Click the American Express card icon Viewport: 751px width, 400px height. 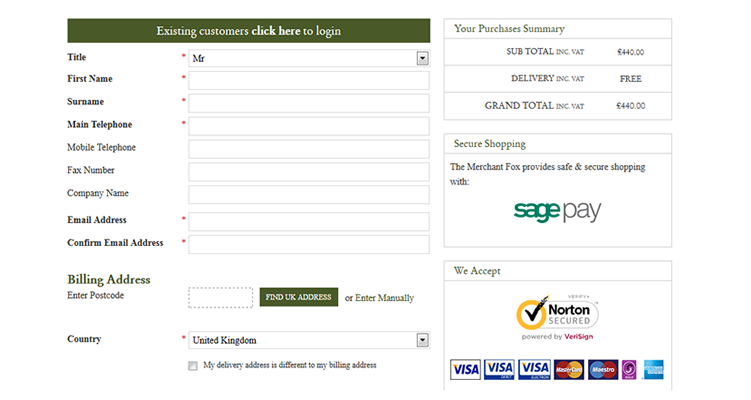[x=654, y=369]
